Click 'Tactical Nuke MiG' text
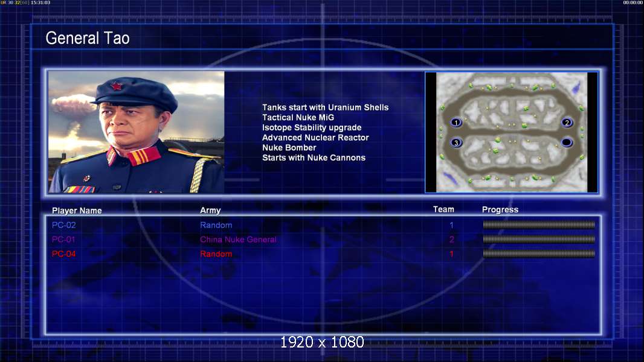This screenshot has width=644, height=362. 298,117
